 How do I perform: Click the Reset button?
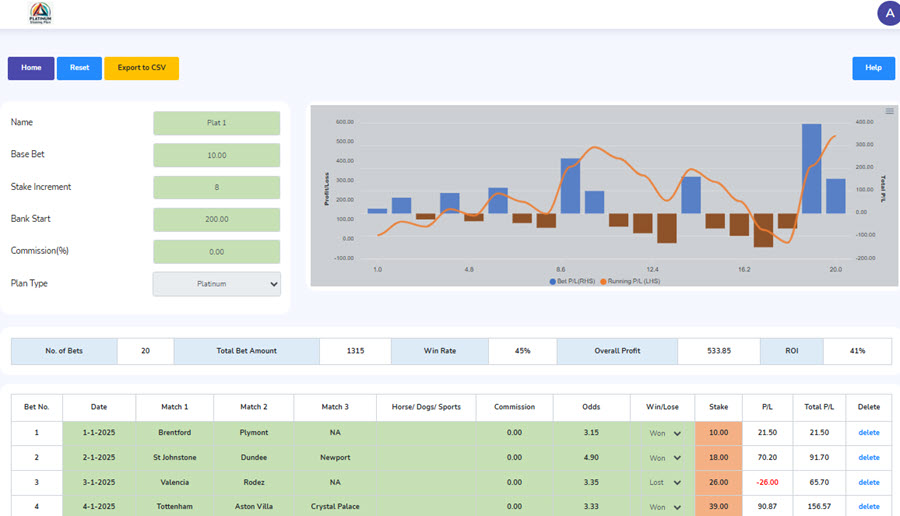pos(79,68)
